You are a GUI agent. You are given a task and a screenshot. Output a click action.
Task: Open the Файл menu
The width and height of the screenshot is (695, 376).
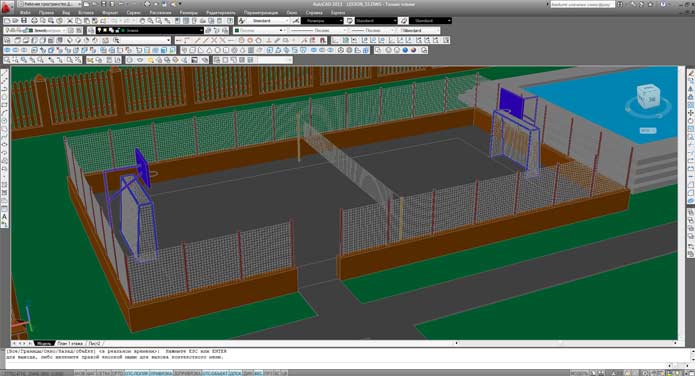coord(25,13)
